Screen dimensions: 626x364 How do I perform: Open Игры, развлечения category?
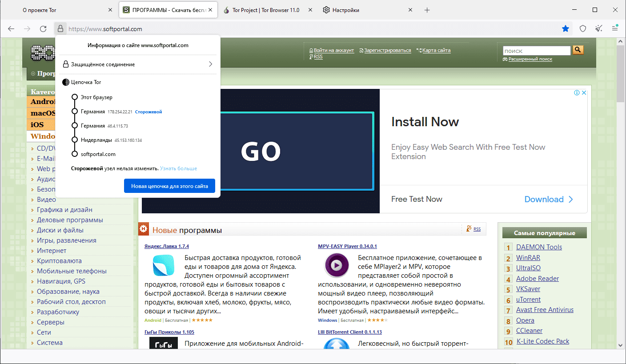(x=67, y=240)
